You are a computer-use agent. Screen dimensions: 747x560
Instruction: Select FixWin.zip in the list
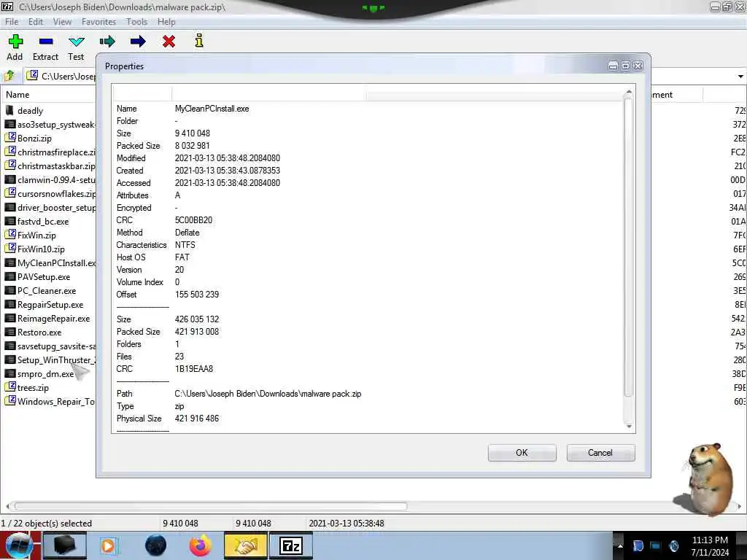pos(36,236)
